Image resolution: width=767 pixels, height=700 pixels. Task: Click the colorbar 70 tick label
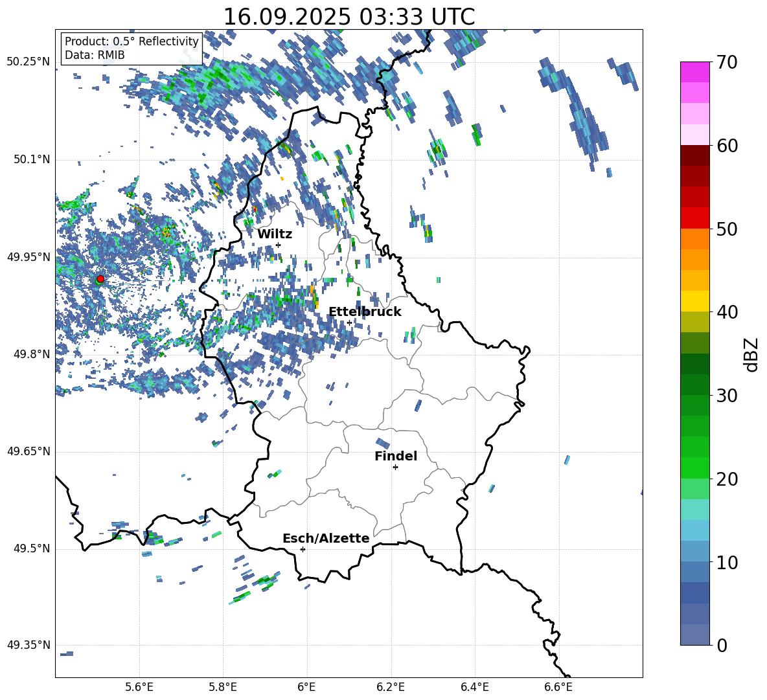pos(727,62)
